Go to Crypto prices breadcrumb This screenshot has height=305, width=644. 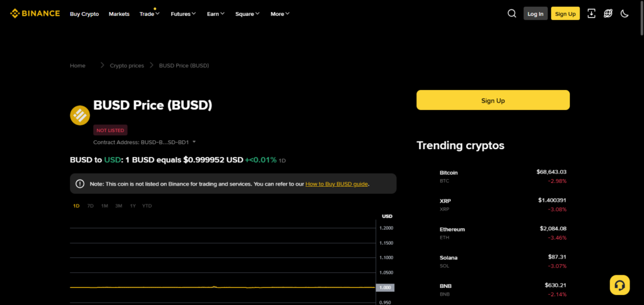coord(127,65)
